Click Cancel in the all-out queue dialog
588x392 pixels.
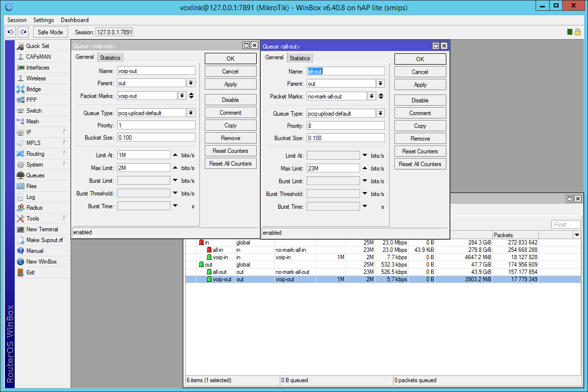[x=420, y=72]
